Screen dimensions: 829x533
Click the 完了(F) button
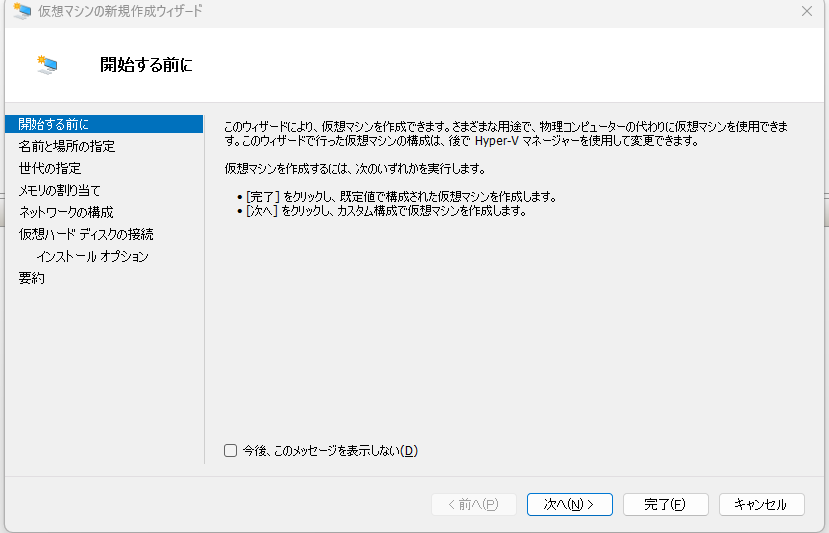coord(665,505)
